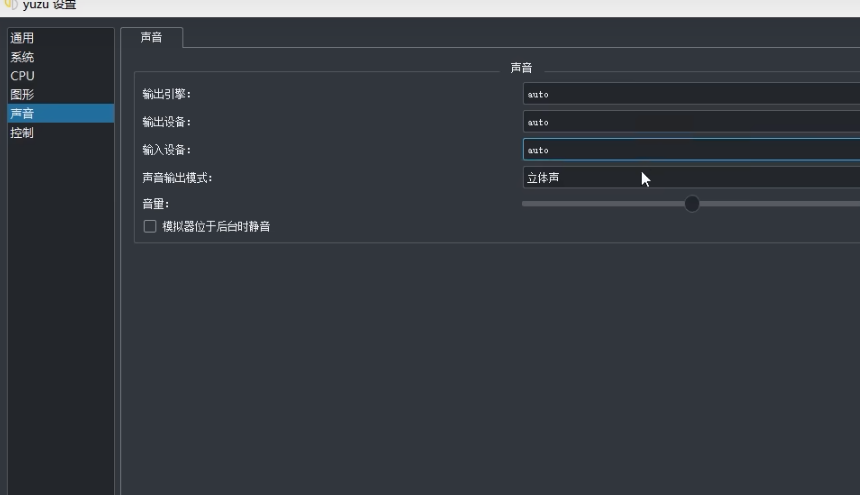Click the 输出引擎 label text
This screenshot has width=860, height=495.
click(166, 94)
